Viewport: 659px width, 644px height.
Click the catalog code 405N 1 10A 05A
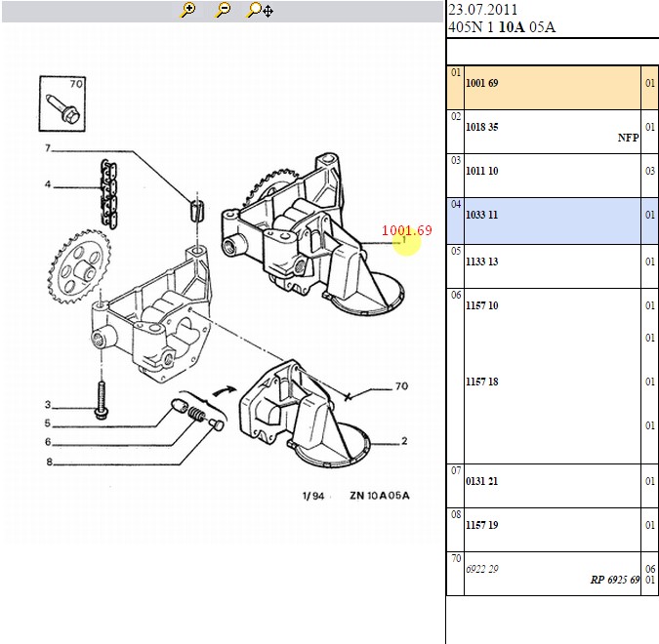[x=502, y=27]
